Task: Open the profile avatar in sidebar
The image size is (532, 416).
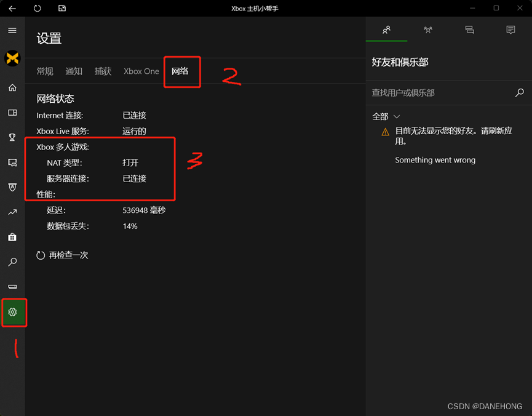Action: point(12,58)
